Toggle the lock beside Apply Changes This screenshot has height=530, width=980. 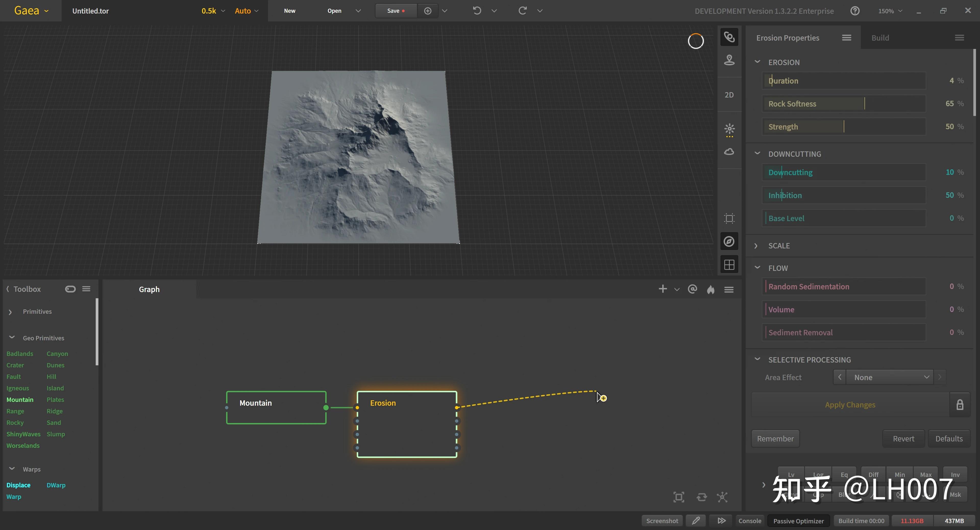tap(960, 405)
